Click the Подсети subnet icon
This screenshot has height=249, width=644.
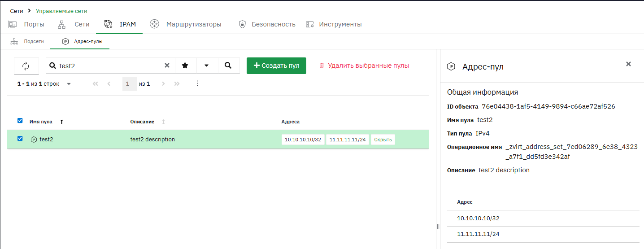pos(14,41)
